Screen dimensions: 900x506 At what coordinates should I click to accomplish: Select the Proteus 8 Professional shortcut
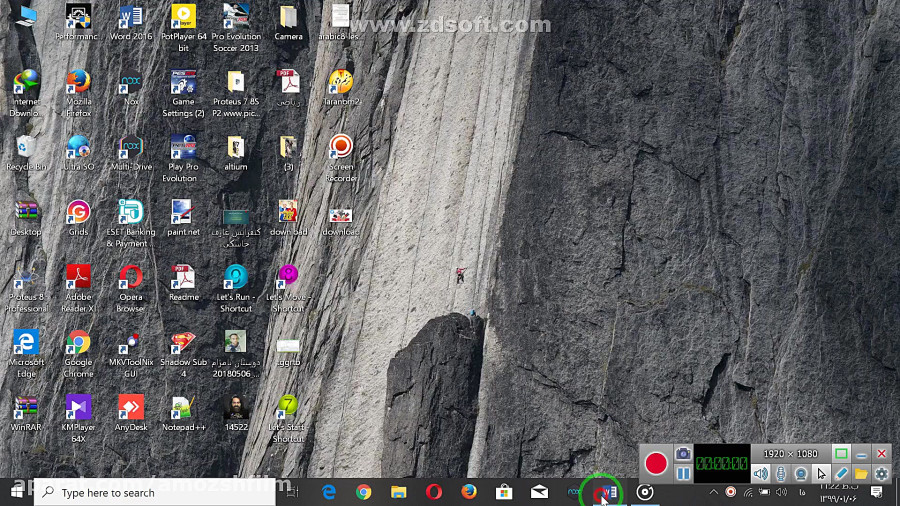coord(26,288)
